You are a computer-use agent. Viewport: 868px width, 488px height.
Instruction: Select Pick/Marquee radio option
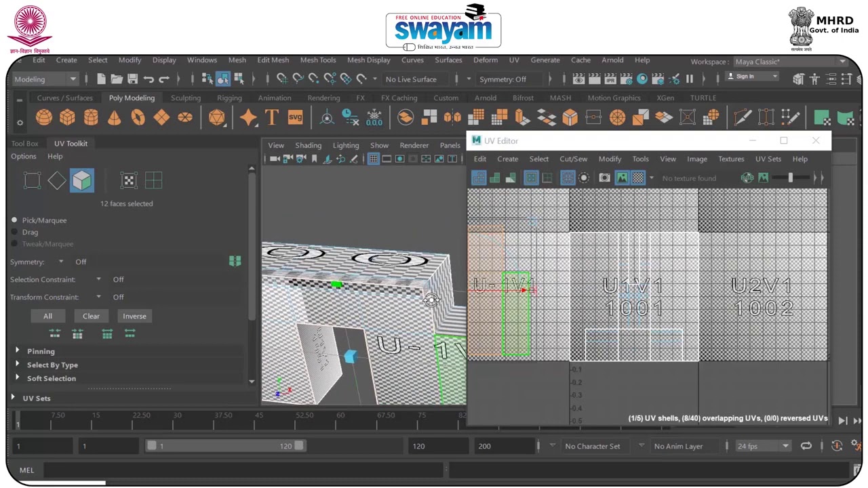(14, 220)
